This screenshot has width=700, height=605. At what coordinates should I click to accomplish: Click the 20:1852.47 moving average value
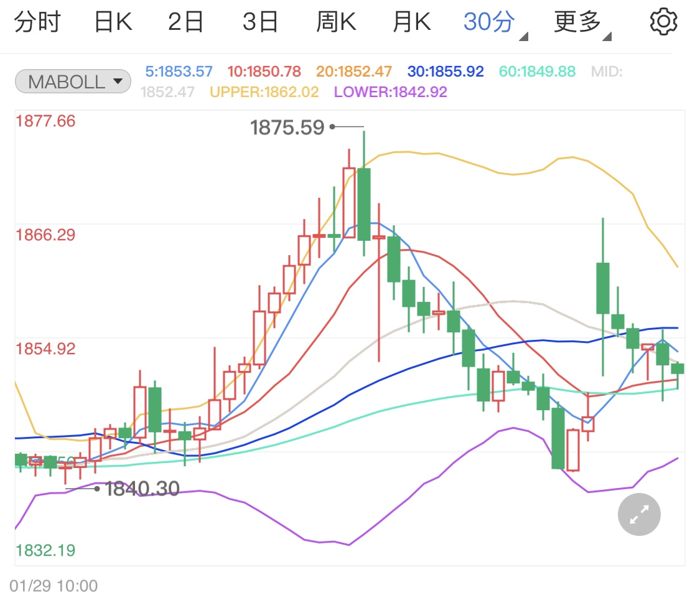pos(353,72)
